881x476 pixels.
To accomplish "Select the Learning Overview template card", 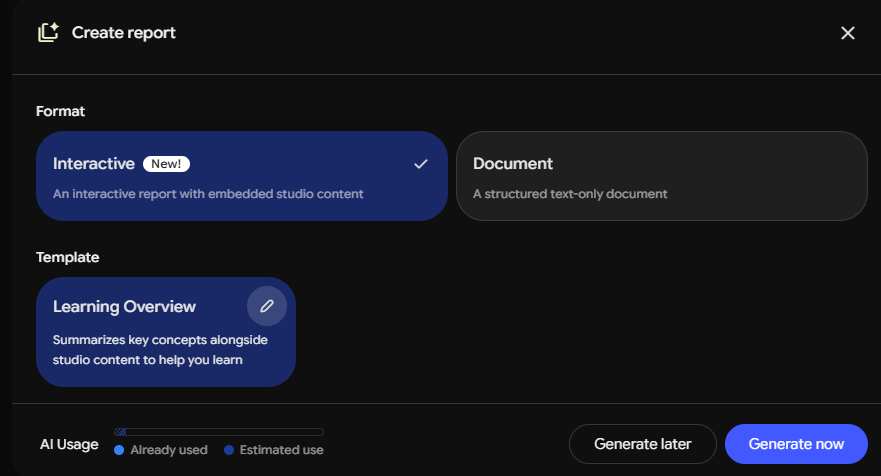I will (166, 332).
